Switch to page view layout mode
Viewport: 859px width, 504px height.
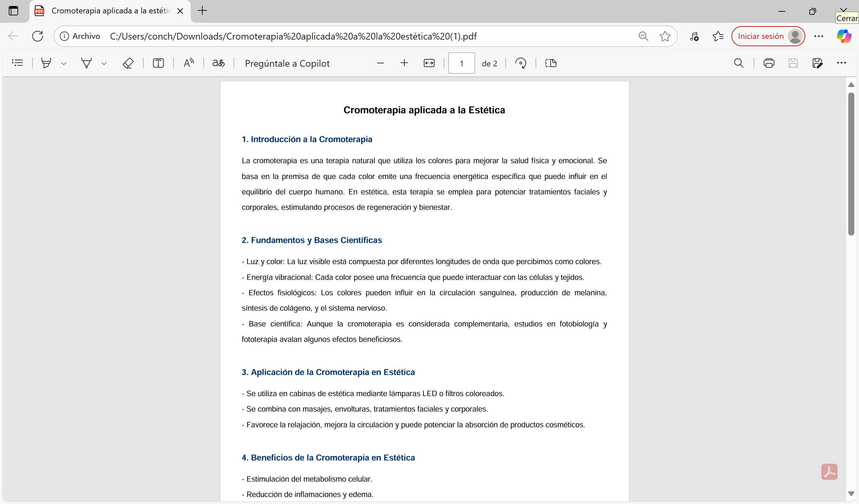551,63
